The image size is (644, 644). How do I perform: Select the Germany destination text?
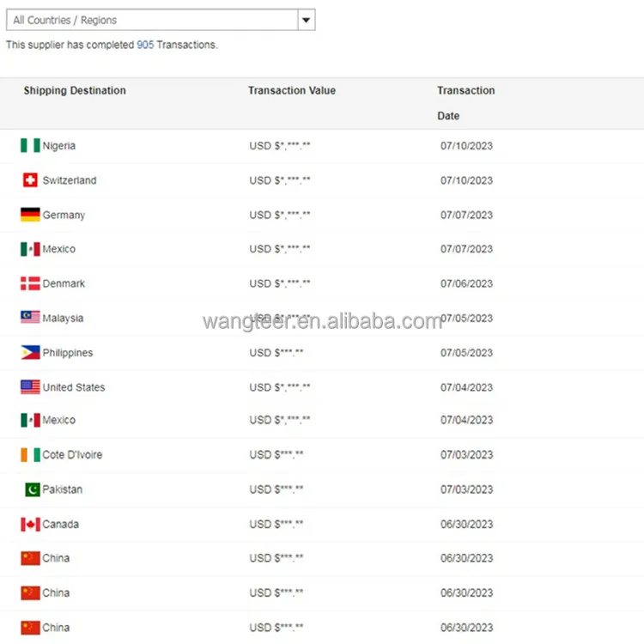[x=64, y=216]
